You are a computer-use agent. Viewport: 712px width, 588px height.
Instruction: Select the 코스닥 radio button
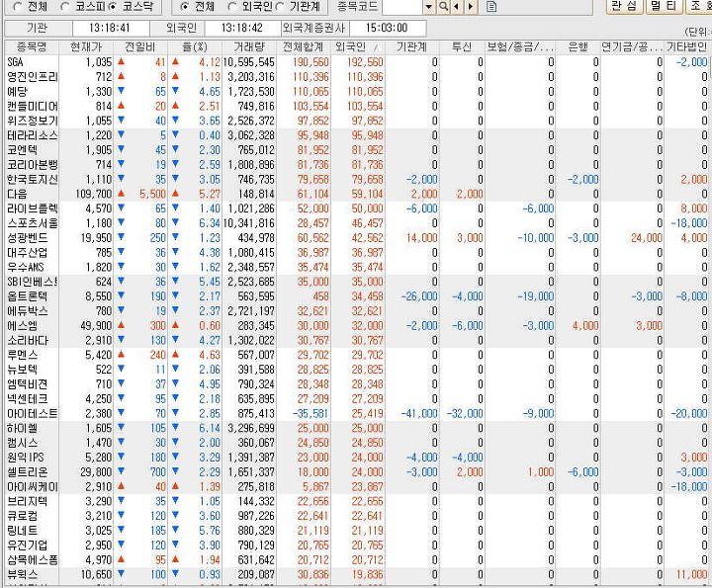112,7
